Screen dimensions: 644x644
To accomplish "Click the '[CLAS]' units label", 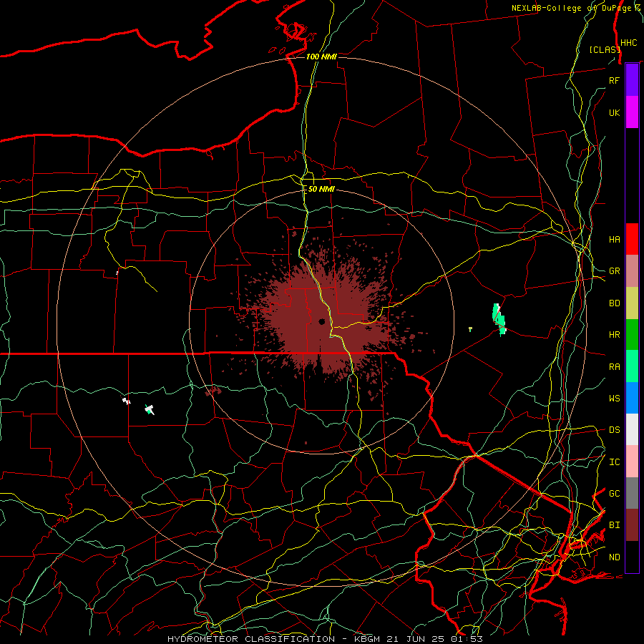I will point(604,49).
